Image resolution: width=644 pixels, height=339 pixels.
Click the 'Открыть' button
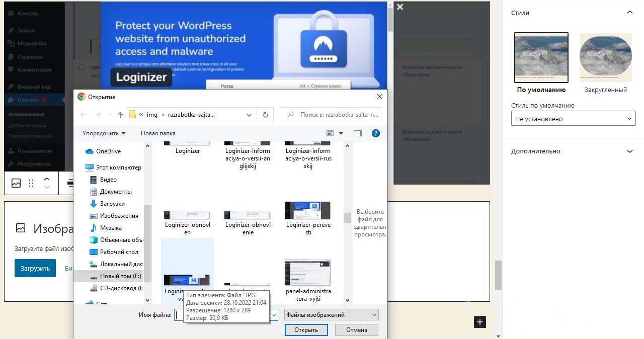pyautogui.click(x=306, y=330)
